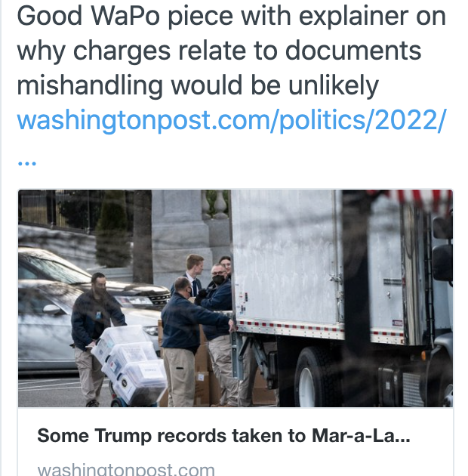This screenshot has height=476, width=468.
Task: Click the blue ellipsis continuing the URL
Action: [x=27, y=163]
